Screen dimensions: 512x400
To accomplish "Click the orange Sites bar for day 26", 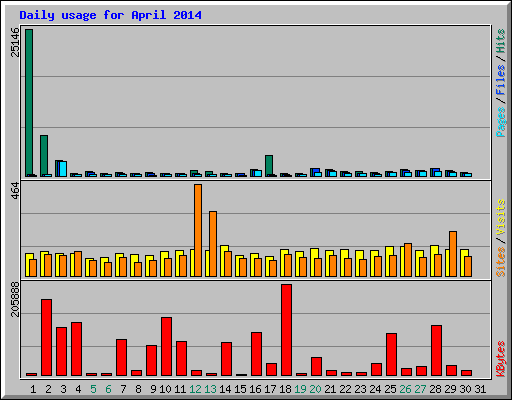I will tap(408, 260).
